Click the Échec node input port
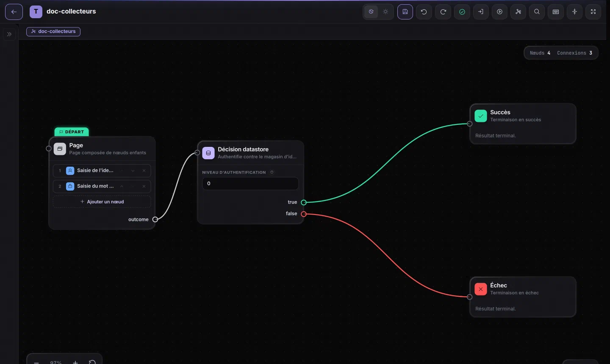This screenshot has width=610, height=364. pos(470,297)
